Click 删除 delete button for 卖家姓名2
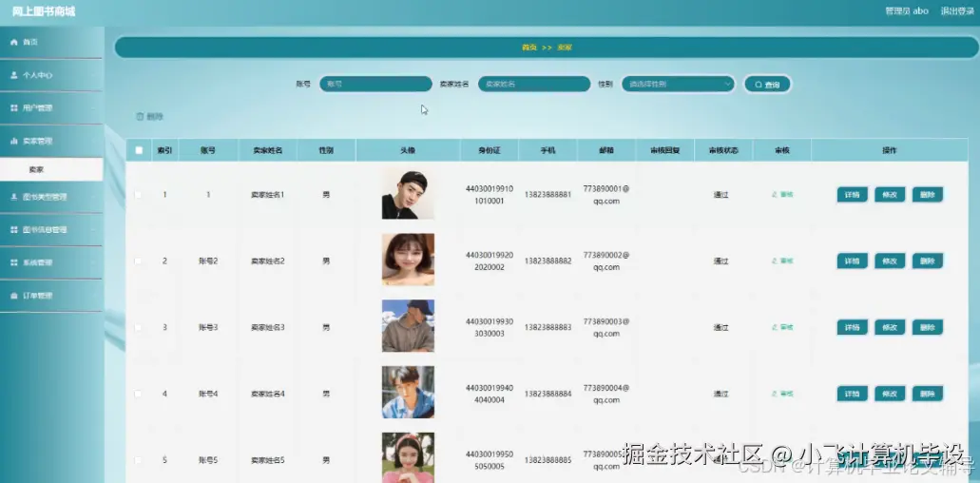Image resolution: width=980 pixels, height=483 pixels. point(928,261)
